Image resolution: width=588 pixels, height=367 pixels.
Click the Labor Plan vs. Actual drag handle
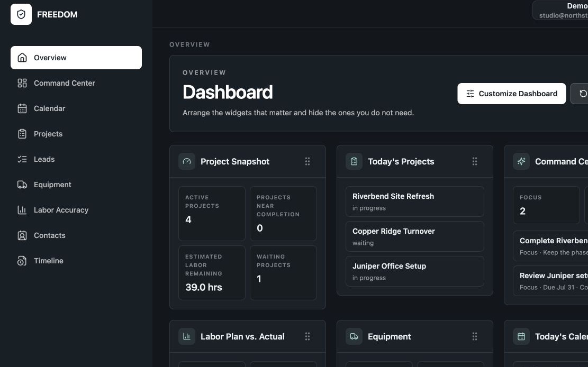pos(307,336)
